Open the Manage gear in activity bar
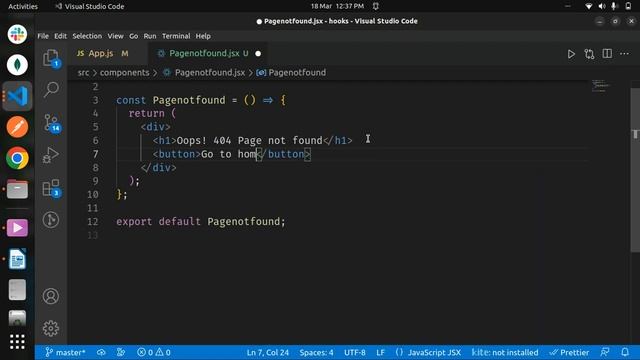Viewport: 640px width, 360px height. point(51,328)
